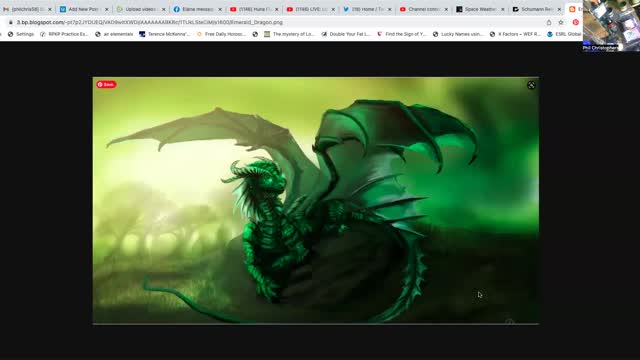The width and height of the screenshot is (640, 360).
Task: Click the blogspot URL address field
Action: (278, 22)
